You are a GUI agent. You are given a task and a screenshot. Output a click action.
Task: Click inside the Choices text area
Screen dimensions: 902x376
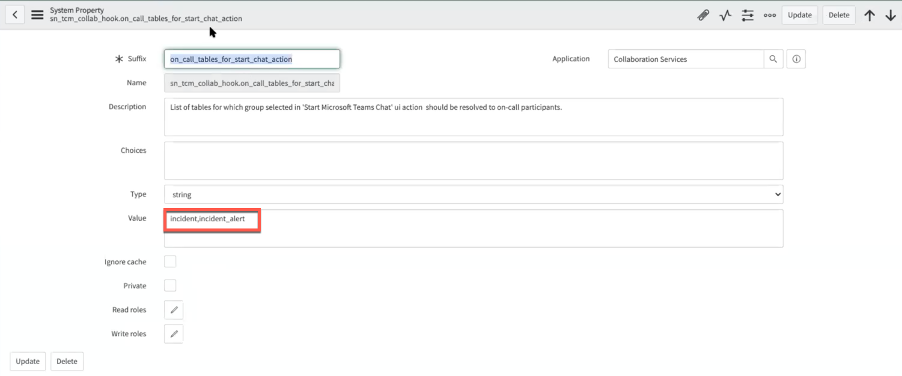(473, 161)
